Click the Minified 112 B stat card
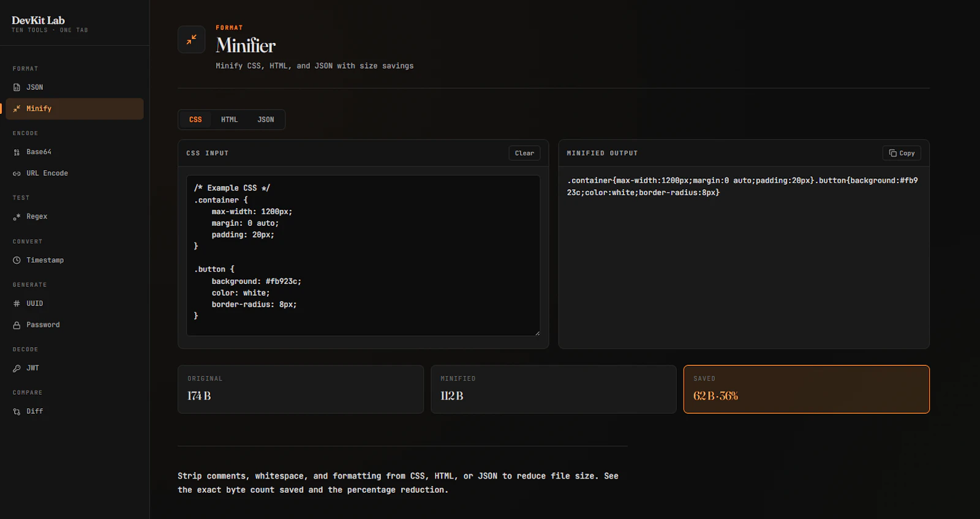 click(554, 389)
